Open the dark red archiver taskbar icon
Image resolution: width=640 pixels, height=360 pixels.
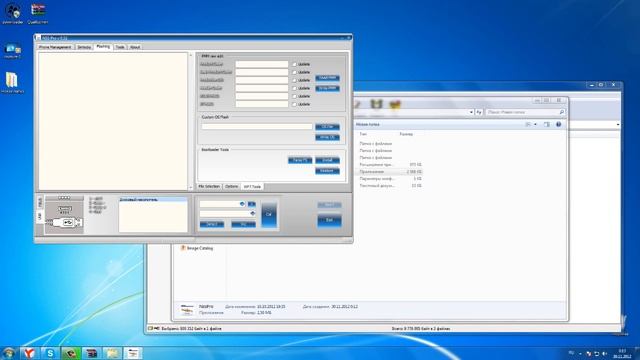91,353
